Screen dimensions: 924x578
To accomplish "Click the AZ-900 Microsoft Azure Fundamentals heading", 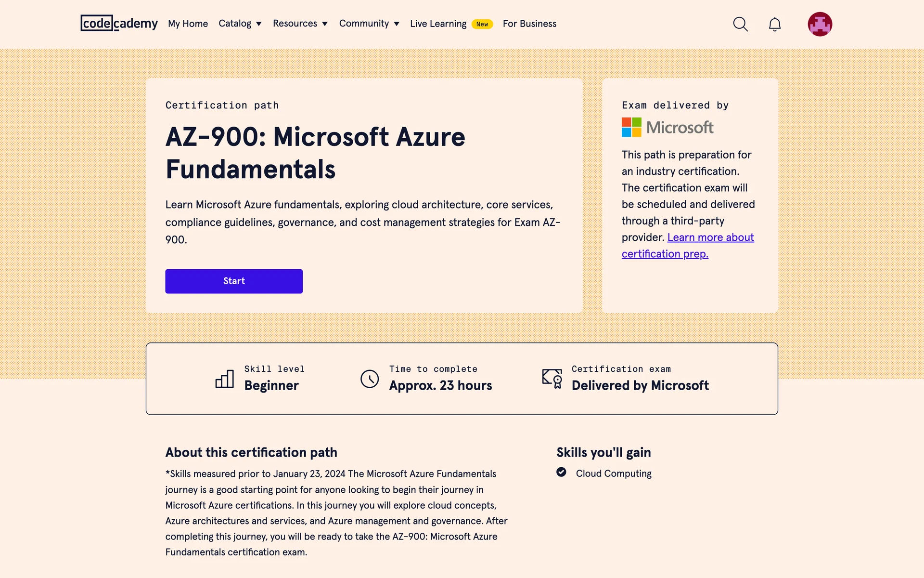I will (315, 153).
